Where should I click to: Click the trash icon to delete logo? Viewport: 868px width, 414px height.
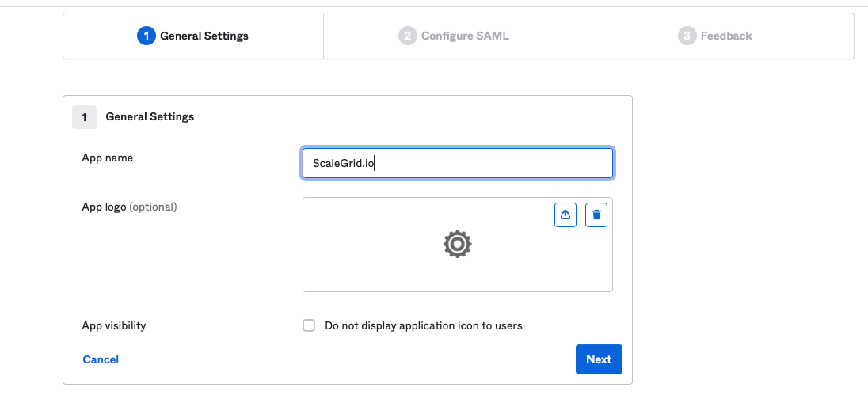coord(596,215)
